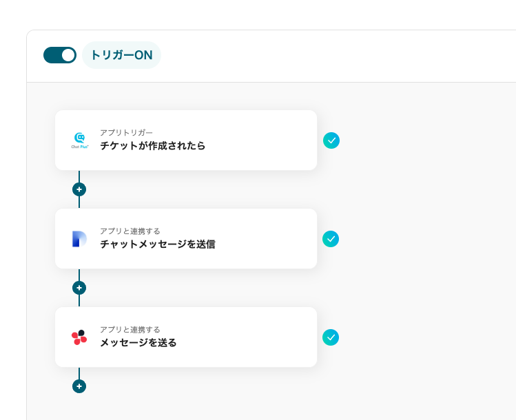This screenshot has height=420, width=516.
Task: Click the Chat Plus app icon
Action: pyautogui.click(x=80, y=140)
